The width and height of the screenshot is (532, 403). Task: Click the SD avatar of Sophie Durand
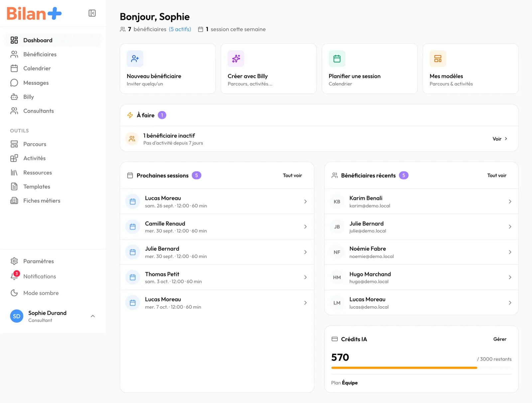point(17,316)
